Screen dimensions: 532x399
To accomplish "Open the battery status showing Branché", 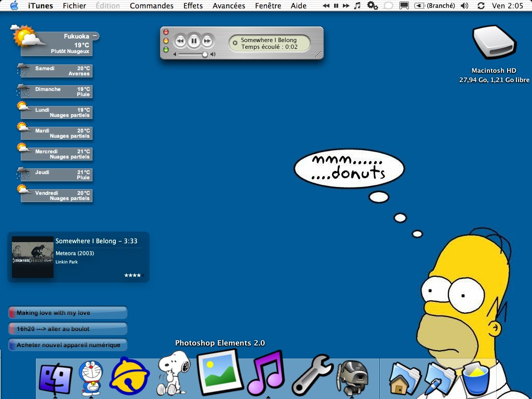I will click(435, 6).
